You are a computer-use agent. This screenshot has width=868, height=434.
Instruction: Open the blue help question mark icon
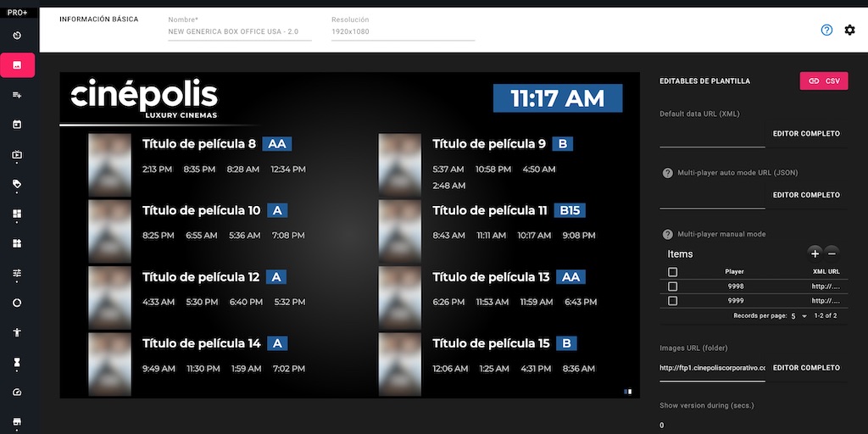pos(827,31)
